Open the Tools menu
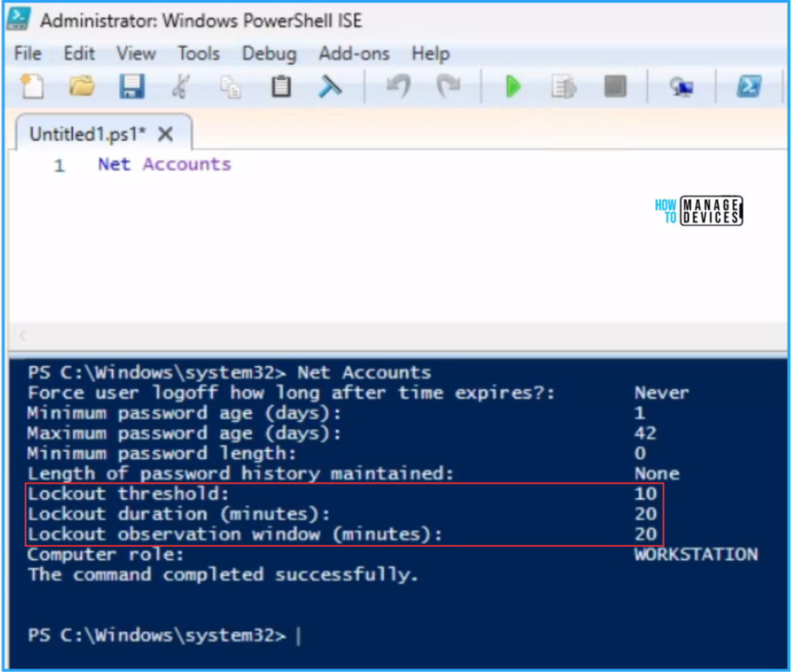The width and height of the screenshot is (791, 672). click(x=199, y=53)
